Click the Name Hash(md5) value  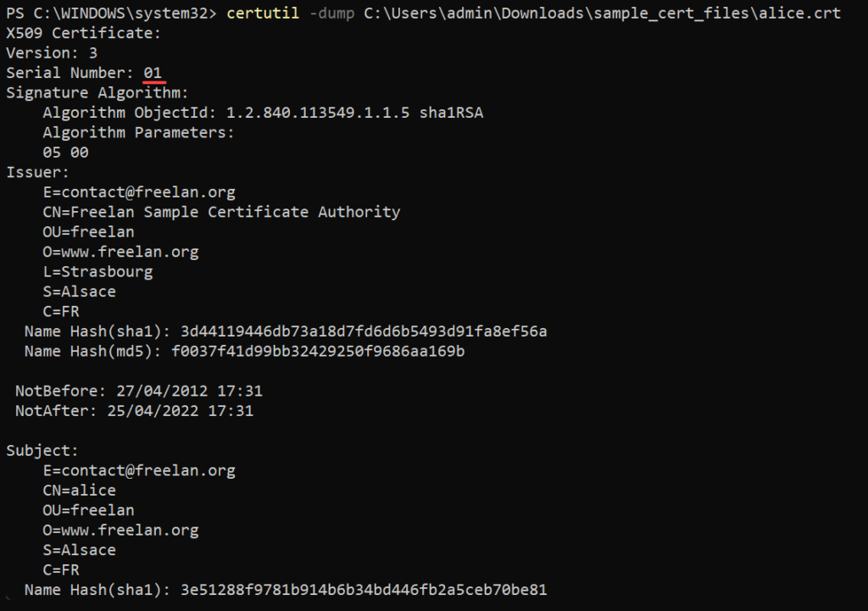[x=318, y=351]
